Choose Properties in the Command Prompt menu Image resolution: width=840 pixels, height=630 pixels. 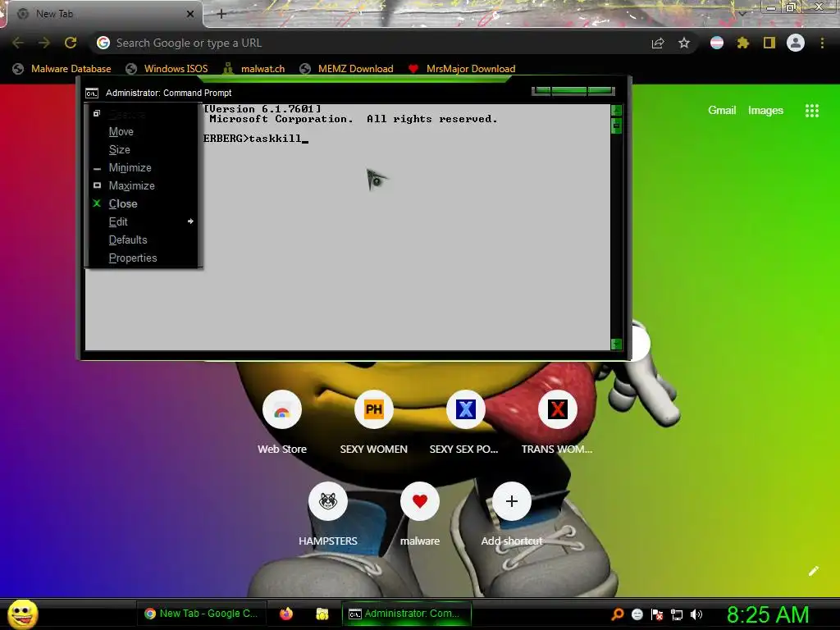point(144,258)
